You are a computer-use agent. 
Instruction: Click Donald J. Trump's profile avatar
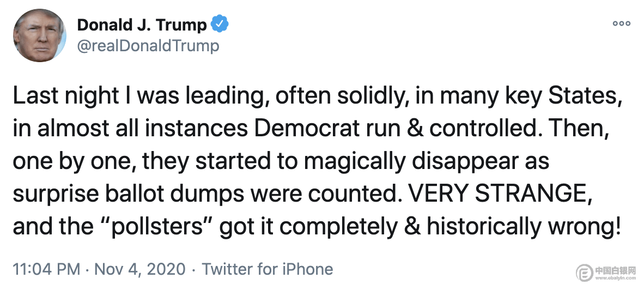click(x=40, y=35)
